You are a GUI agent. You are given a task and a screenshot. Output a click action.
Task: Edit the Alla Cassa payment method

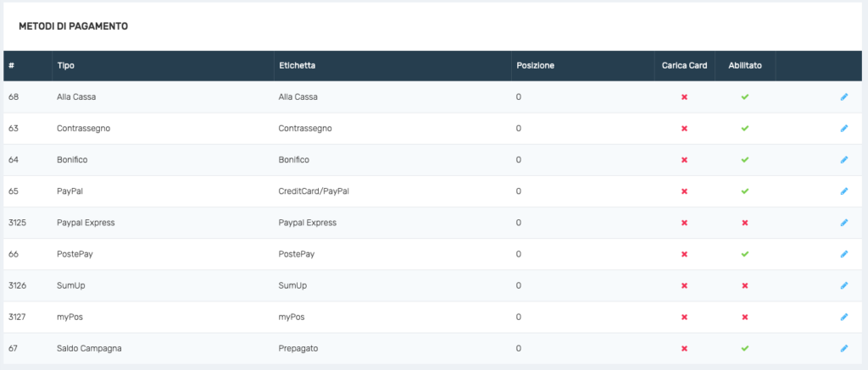point(843,97)
